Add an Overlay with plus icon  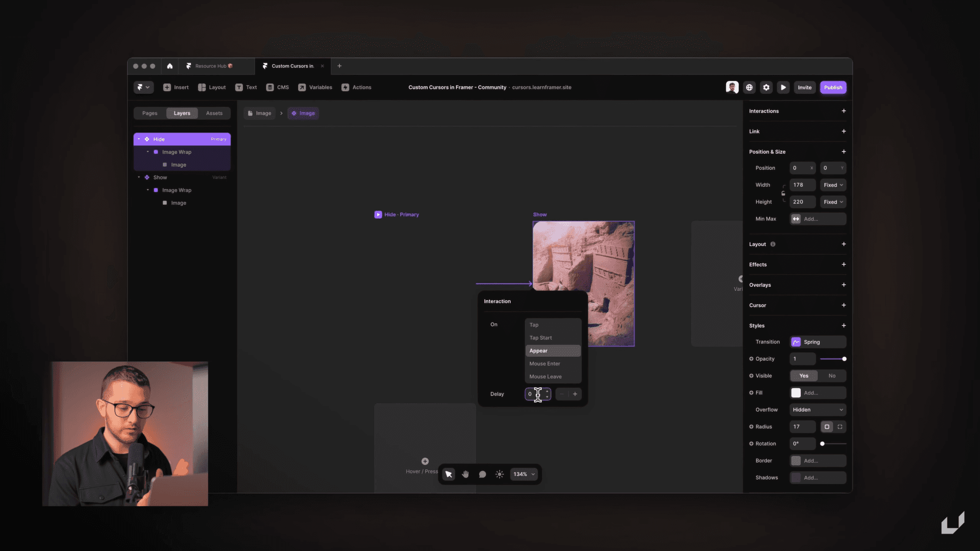[x=844, y=285]
